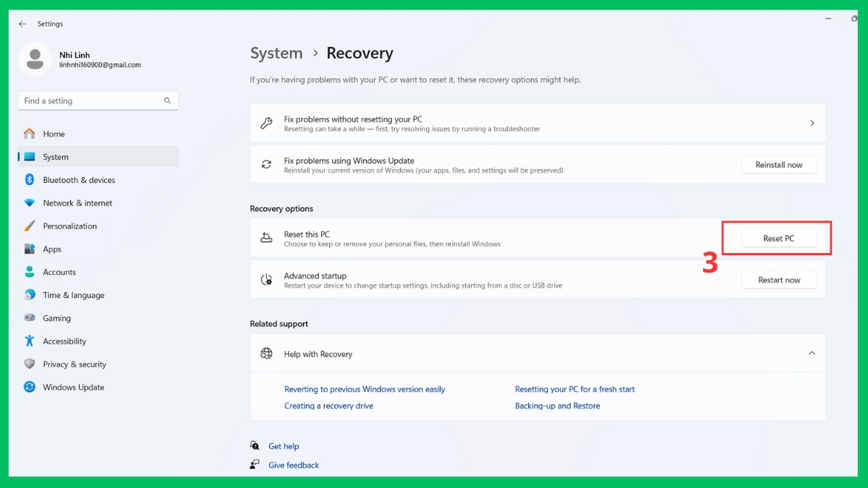
Task: Open Backing-up and Restore link
Action: click(x=558, y=406)
